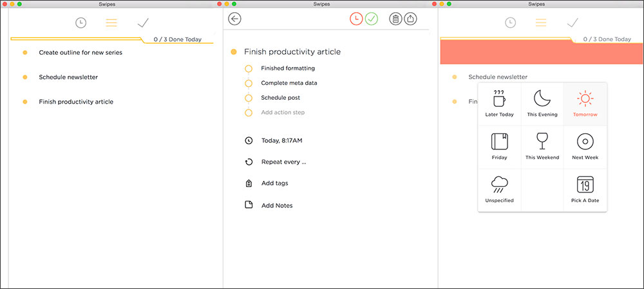
Task: Maximize the right Swipes window
Action: pyautogui.click(x=449, y=4)
